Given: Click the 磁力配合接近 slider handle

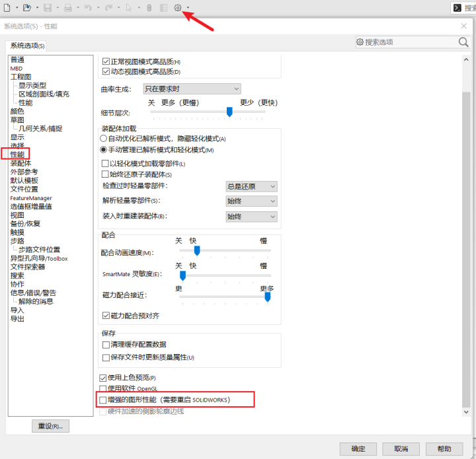Looking at the screenshot, I should (x=268, y=297).
